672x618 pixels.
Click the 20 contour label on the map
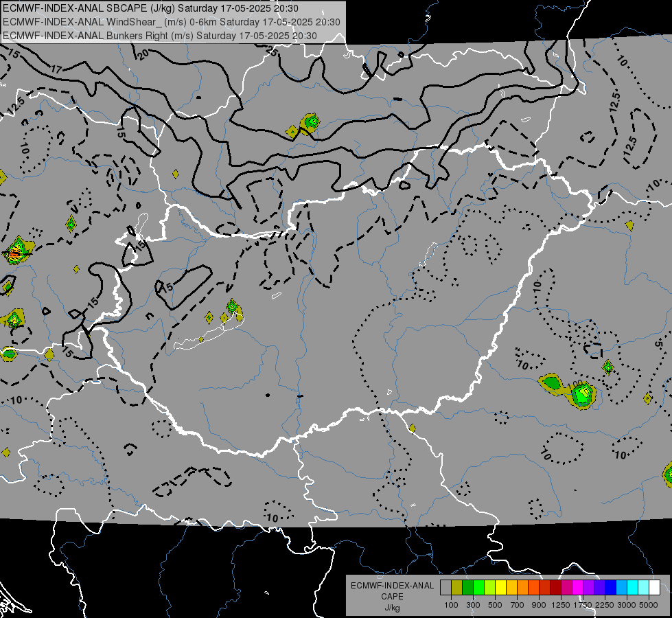(143, 54)
